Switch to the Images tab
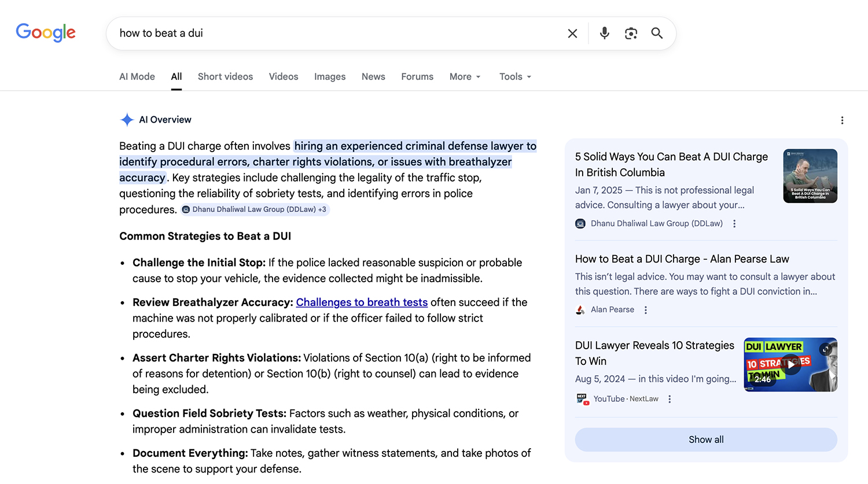 [x=330, y=76]
